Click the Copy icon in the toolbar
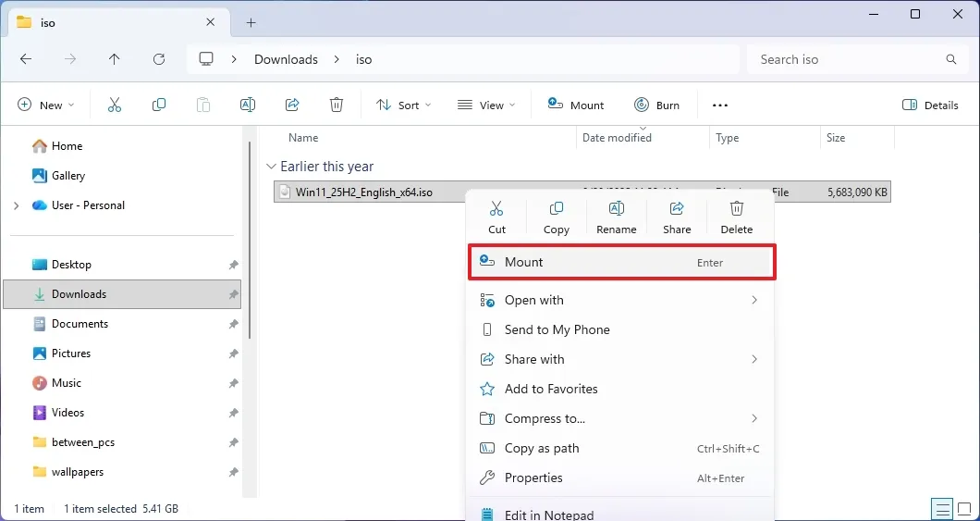The height and width of the screenshot is (521, 980). 159,105
